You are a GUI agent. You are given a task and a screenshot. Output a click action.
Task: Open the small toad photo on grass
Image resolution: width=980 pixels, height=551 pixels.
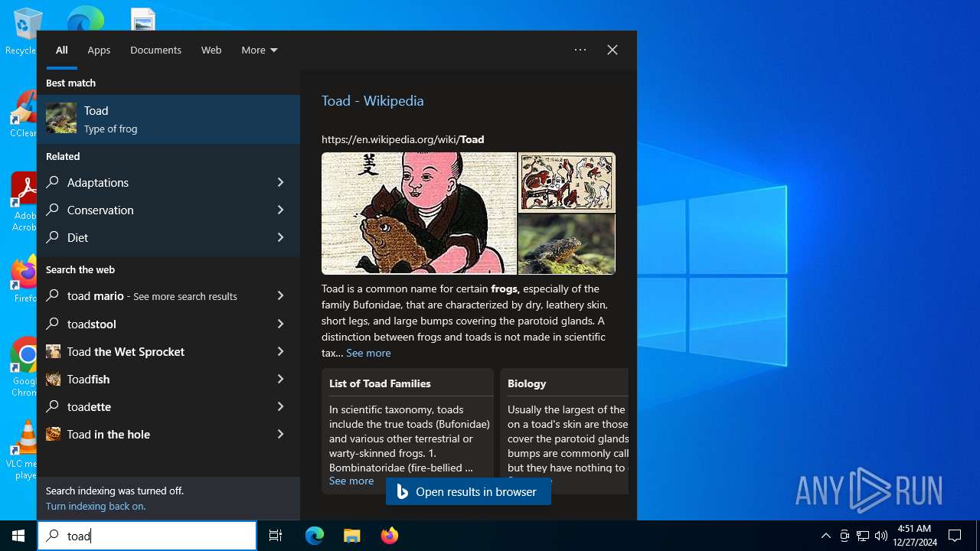point(567,244)
